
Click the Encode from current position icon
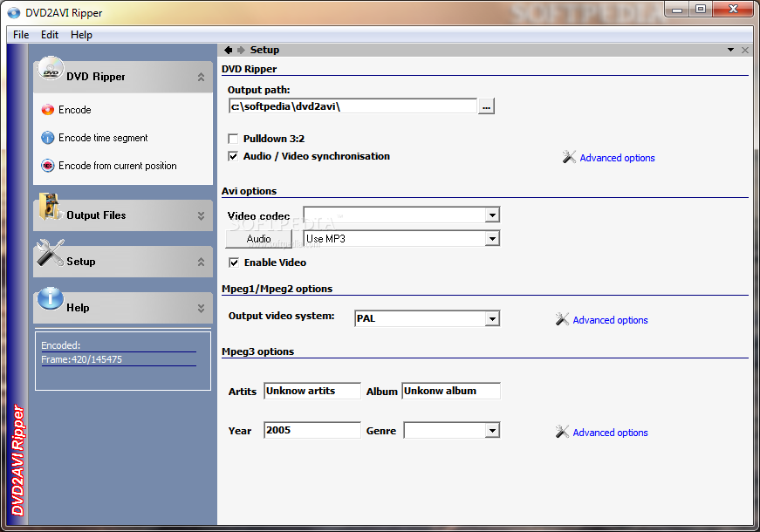tap(47, 166)
